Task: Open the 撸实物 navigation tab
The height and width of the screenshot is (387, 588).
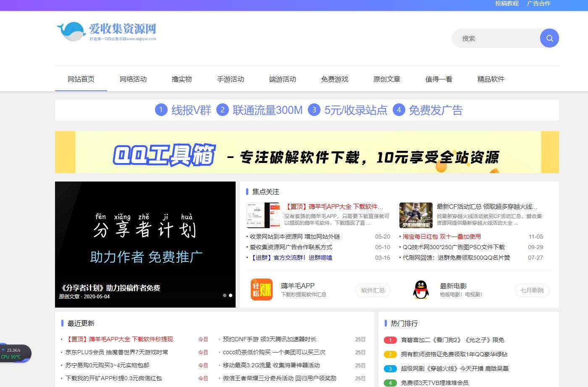Action: pos(182,79)
